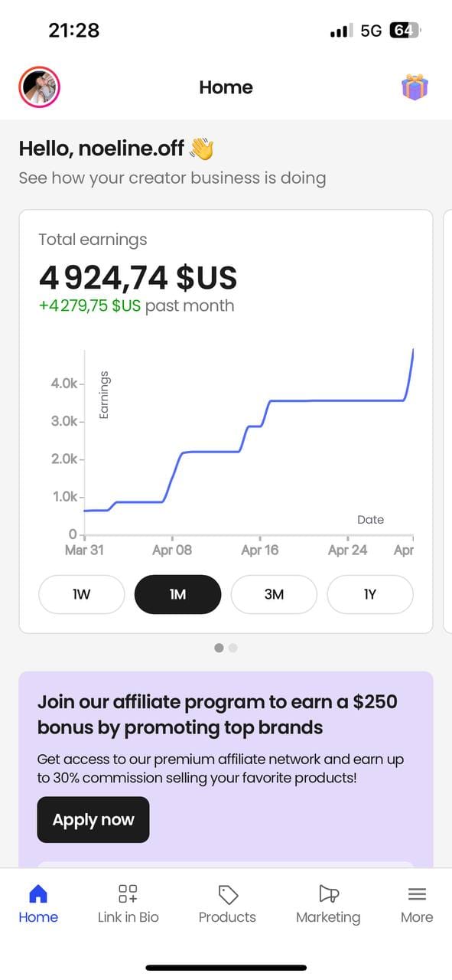Image resolution: width=452 pixels, height=980 pixels.
Task: Select the 1Y time range
Action: click(370, 594)
